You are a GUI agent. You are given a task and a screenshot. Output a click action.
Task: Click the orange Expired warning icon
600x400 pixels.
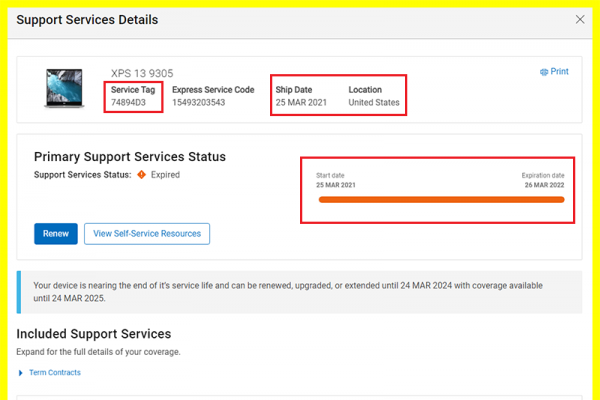pos(141,174)
